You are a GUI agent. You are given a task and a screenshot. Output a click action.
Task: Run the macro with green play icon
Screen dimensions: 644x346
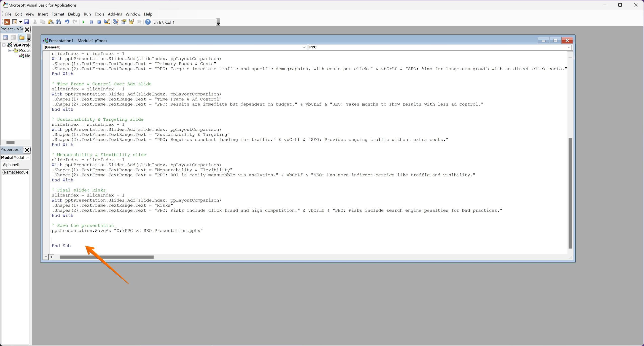tap(84, 22)
